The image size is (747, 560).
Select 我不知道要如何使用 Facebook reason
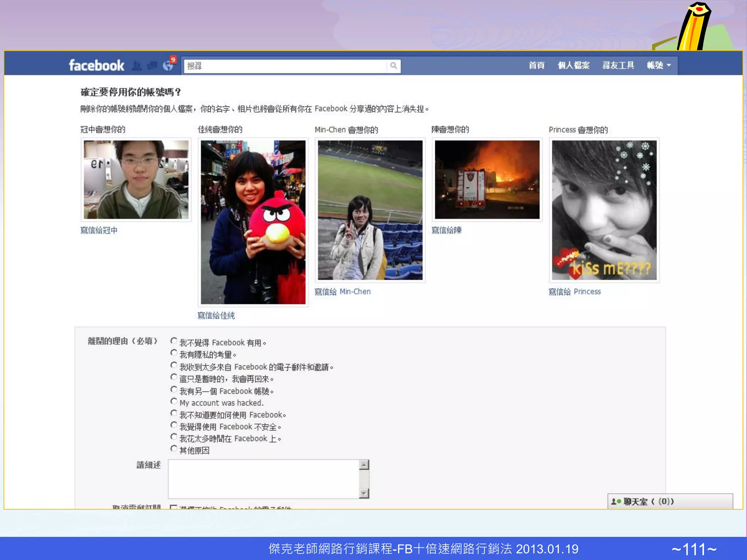(174, 413)
